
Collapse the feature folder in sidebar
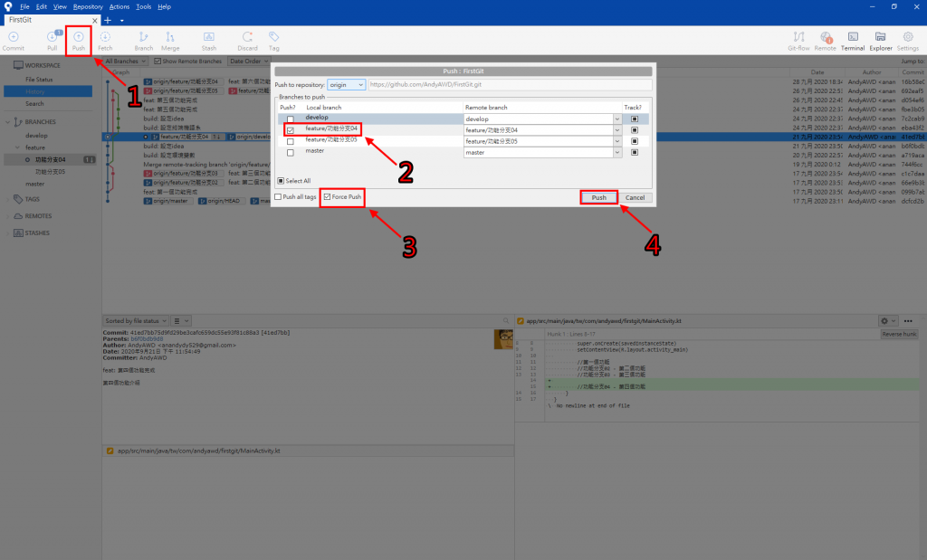[x=17, y=147]
